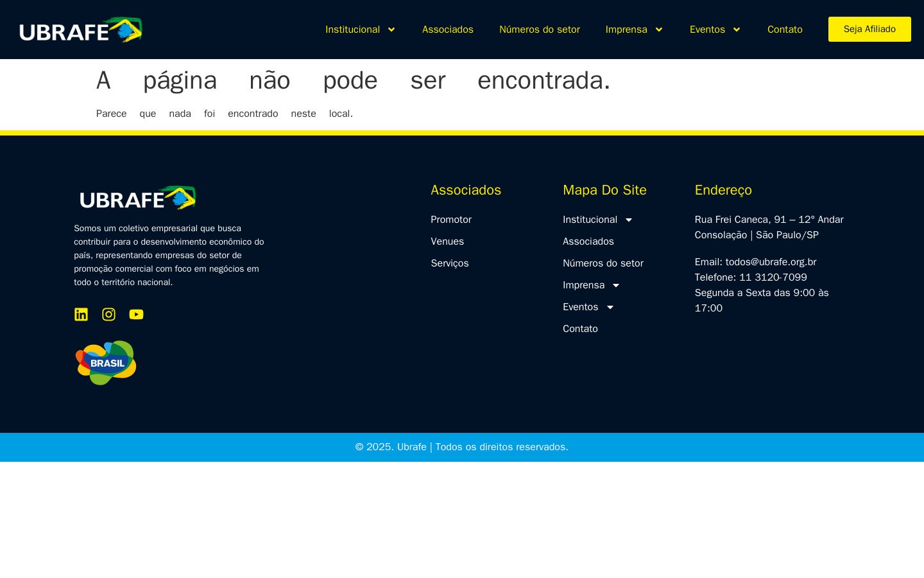Open the Venues footer link
The height and width of the screenshot is (578, 924).
[447, 241]
